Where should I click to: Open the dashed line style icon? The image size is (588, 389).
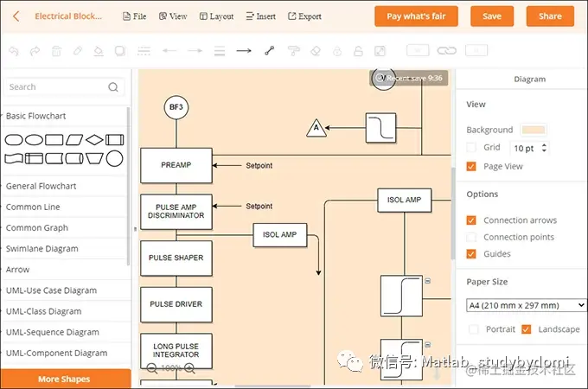[144, 51]
